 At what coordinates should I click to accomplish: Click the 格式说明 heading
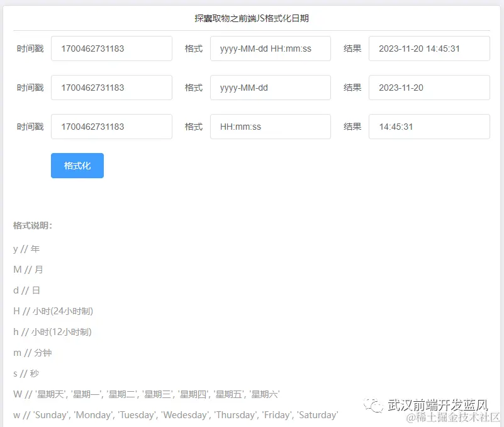33,225
